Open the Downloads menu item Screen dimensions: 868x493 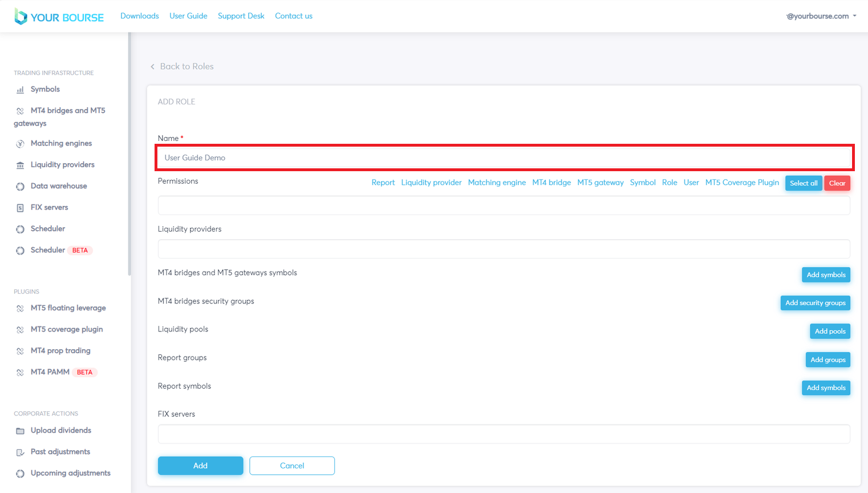point(140,16)
